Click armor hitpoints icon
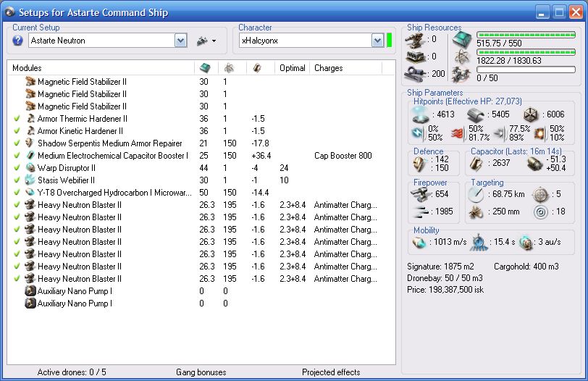The height and width of the screenshot is (381, 588). pos(476,114)
